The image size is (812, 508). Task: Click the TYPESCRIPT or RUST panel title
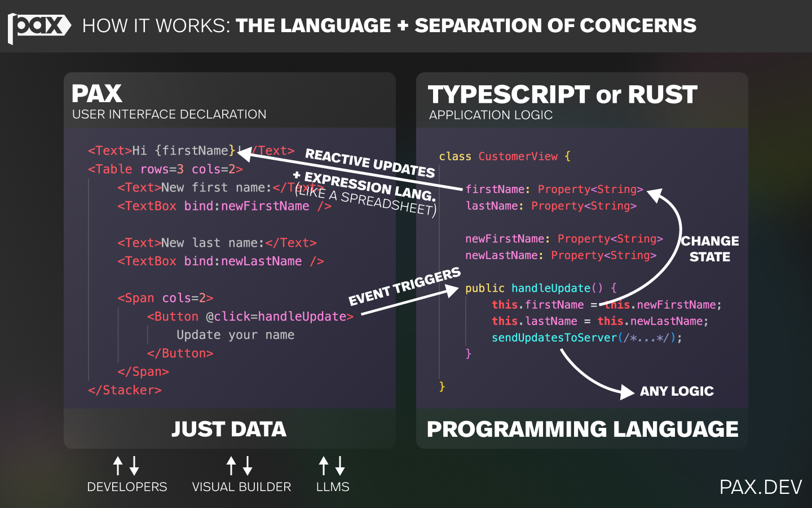pyautogui.click(x=562, y=94)
